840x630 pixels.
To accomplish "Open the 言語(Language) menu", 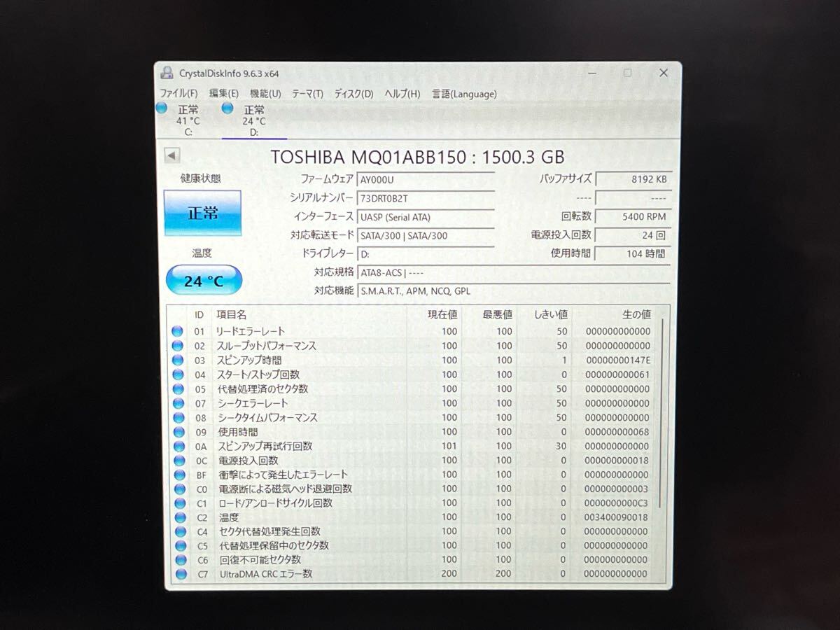I will (x=464, y=94).
